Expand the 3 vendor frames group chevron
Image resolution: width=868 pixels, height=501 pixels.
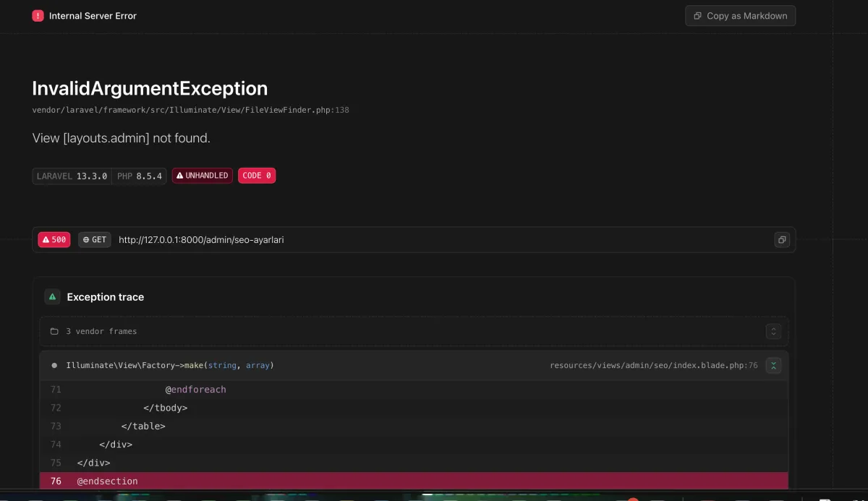pos(773,332)
